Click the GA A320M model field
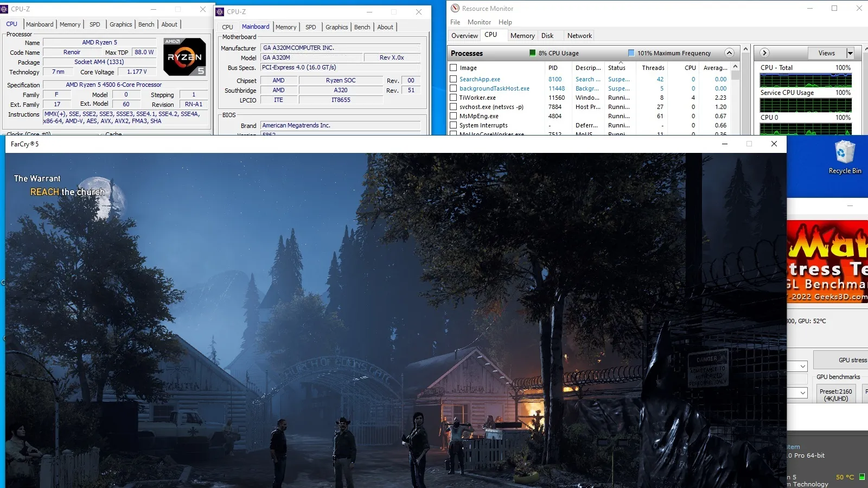The width and height of the screenshot is (868, 488). tap(311, 57)
